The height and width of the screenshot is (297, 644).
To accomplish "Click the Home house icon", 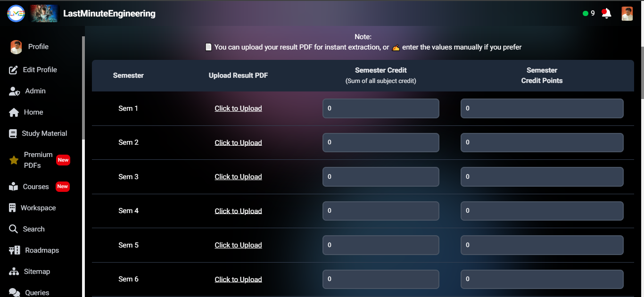I will [x=14, y=112].
